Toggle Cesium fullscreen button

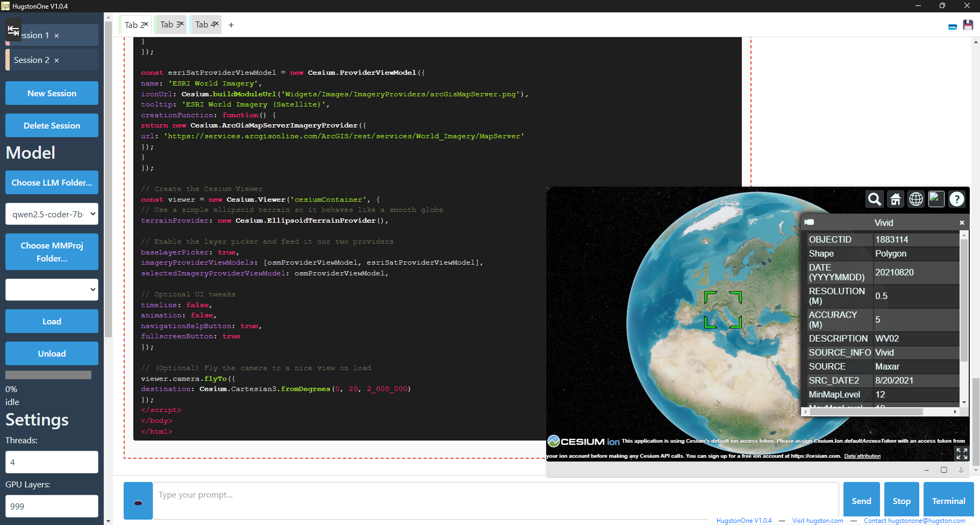(962, 453)
